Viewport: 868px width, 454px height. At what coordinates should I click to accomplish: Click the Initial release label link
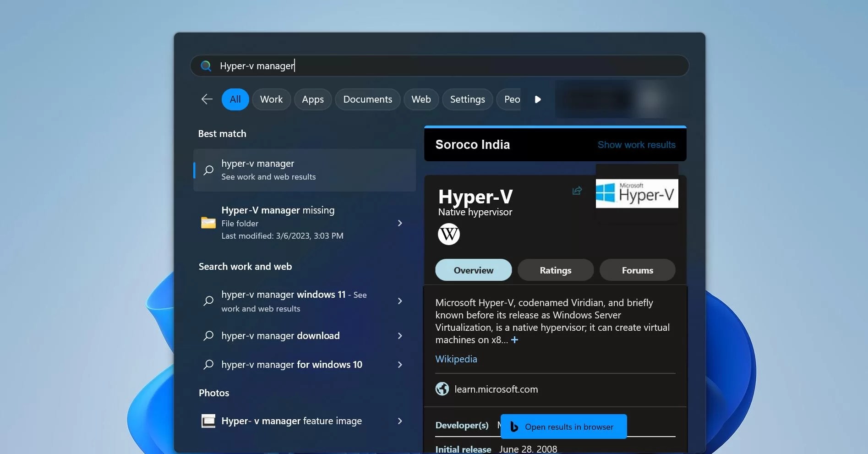[463, 449]
